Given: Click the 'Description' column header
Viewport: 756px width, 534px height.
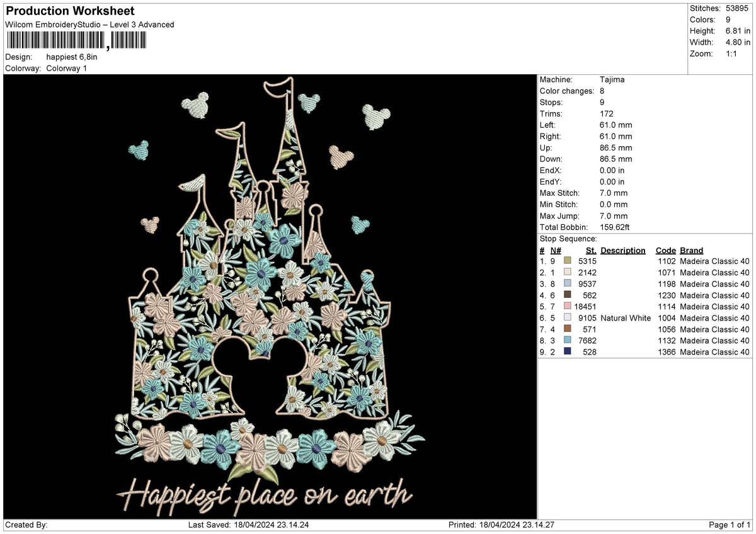Looking at the screenshot, I should click(623, 251).
